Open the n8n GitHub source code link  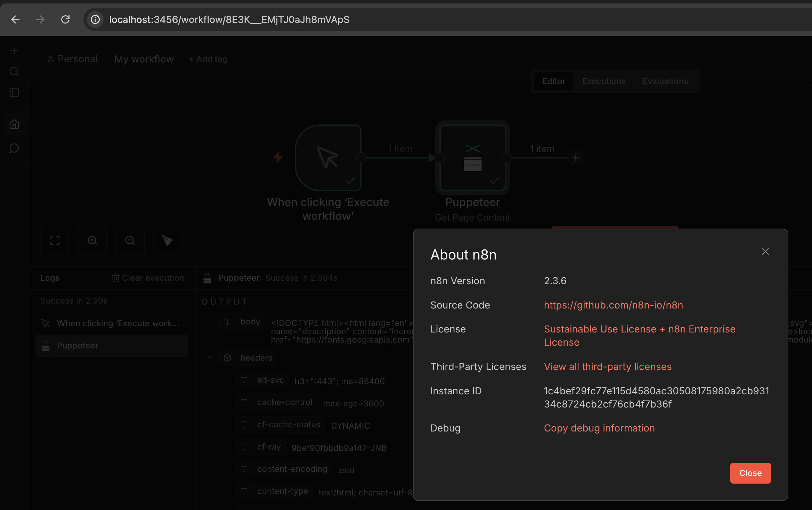click(x=613, y=305)
